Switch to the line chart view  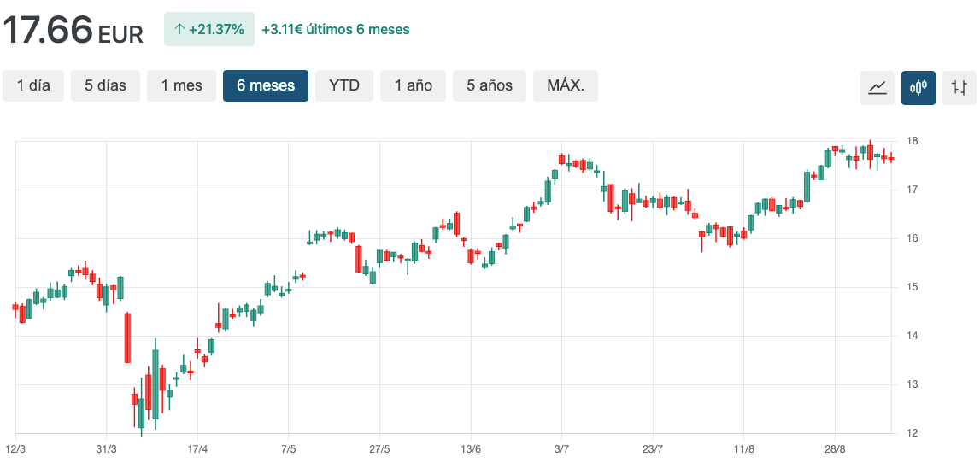(x=877, y=87)
